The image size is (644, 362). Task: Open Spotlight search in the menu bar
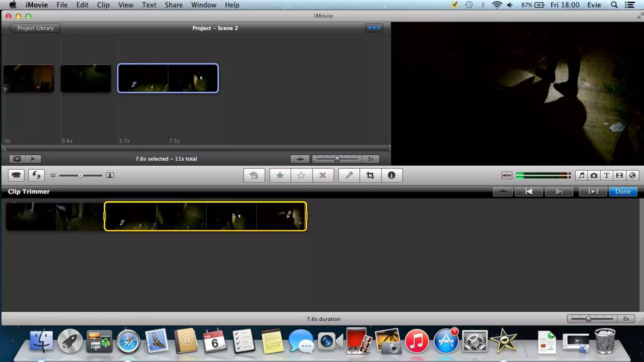click(614, 5)
